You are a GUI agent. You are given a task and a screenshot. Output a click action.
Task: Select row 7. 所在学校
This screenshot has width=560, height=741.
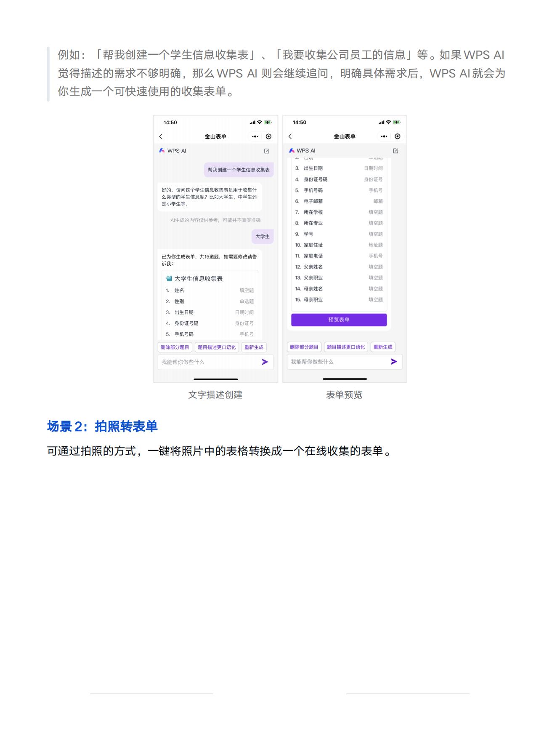click(339, 212)
